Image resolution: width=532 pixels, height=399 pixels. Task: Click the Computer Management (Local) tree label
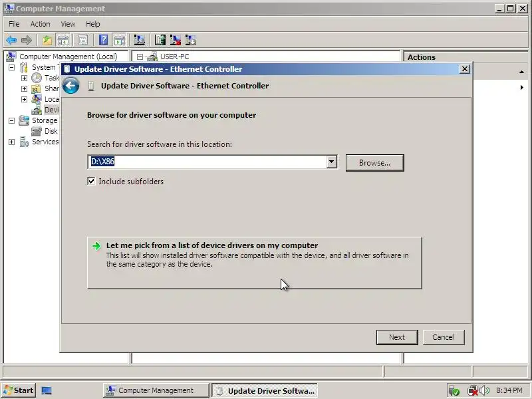[68, 57]
